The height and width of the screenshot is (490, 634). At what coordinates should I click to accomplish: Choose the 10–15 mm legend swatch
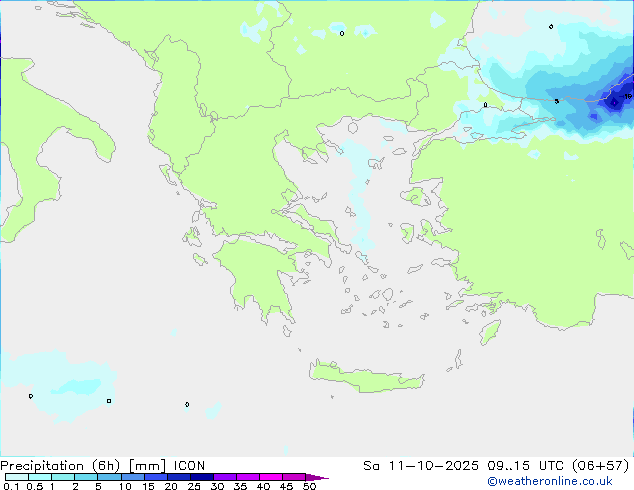(132, 477)
